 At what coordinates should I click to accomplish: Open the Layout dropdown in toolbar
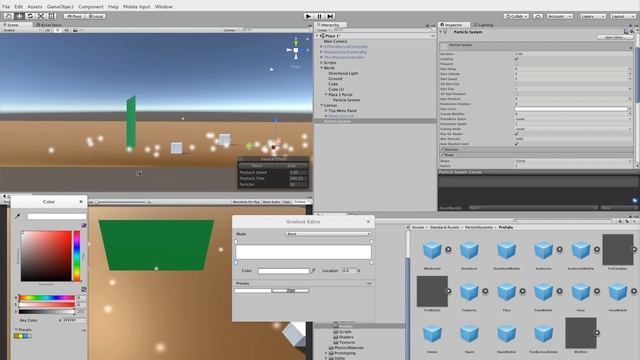tap(623, 16)
